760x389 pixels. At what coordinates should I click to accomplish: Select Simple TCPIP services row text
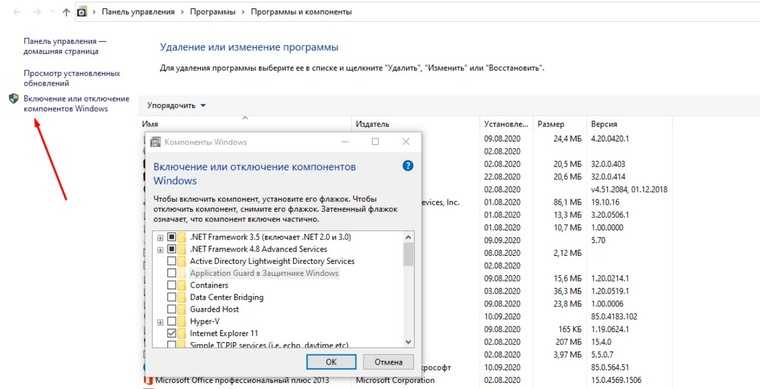click(x=269, y=345)
